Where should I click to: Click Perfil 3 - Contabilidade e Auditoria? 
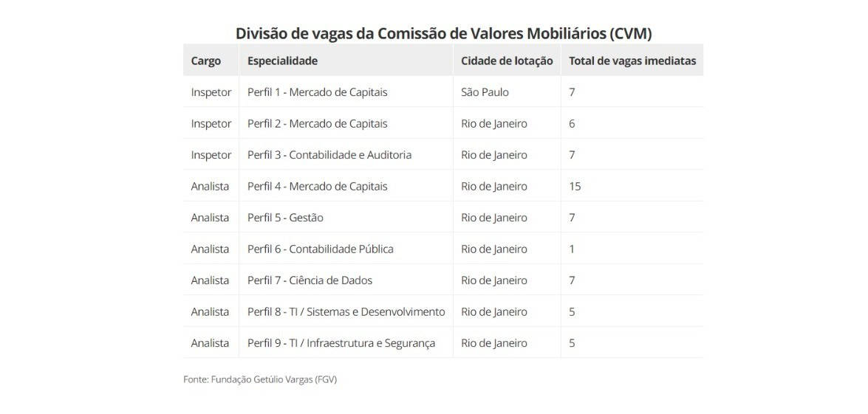[329, 155]
